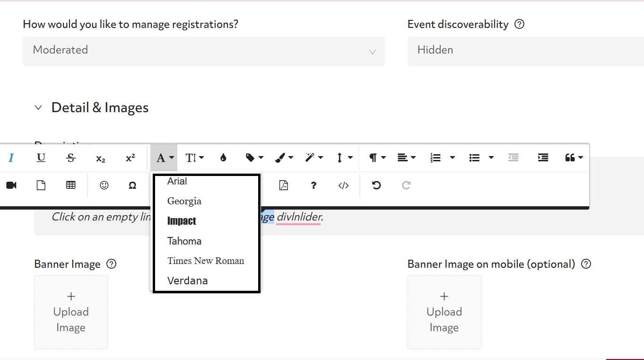The image size is (644, 360).
Task: Click the insert file icon
Action: click(x=41, y=185)
